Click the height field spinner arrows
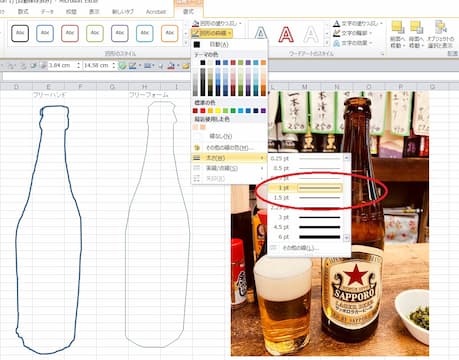The image size is (459, 360). (78, 65)
